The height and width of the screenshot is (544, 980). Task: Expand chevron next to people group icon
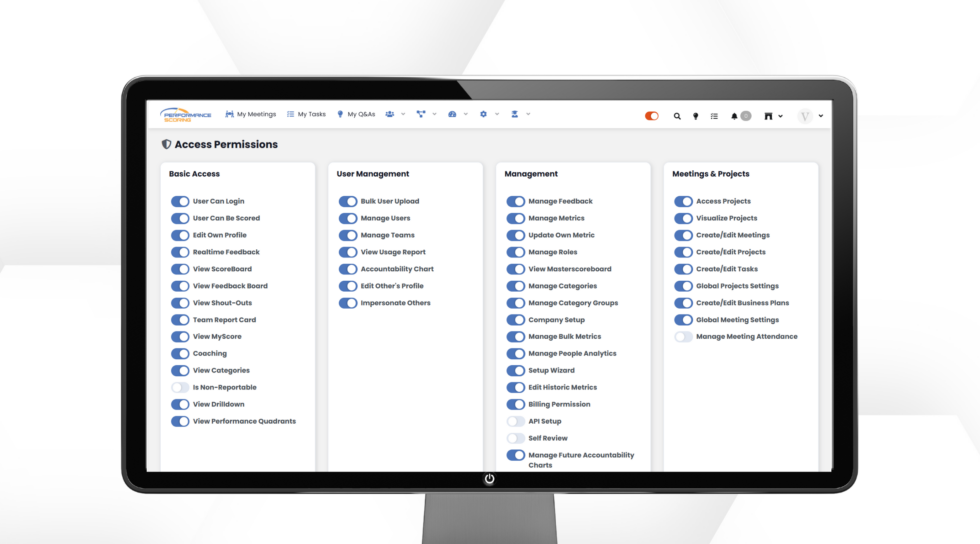pos(403,114)
